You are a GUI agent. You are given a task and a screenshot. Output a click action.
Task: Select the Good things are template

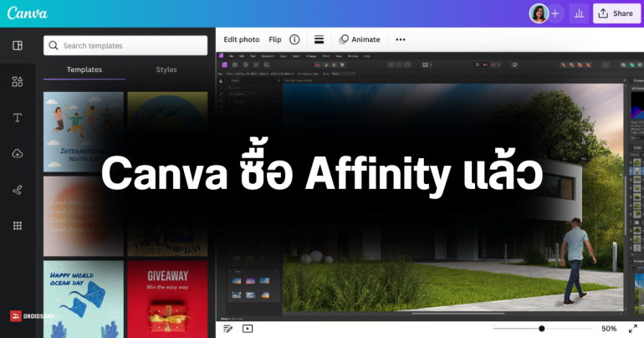tap(84, 217)
